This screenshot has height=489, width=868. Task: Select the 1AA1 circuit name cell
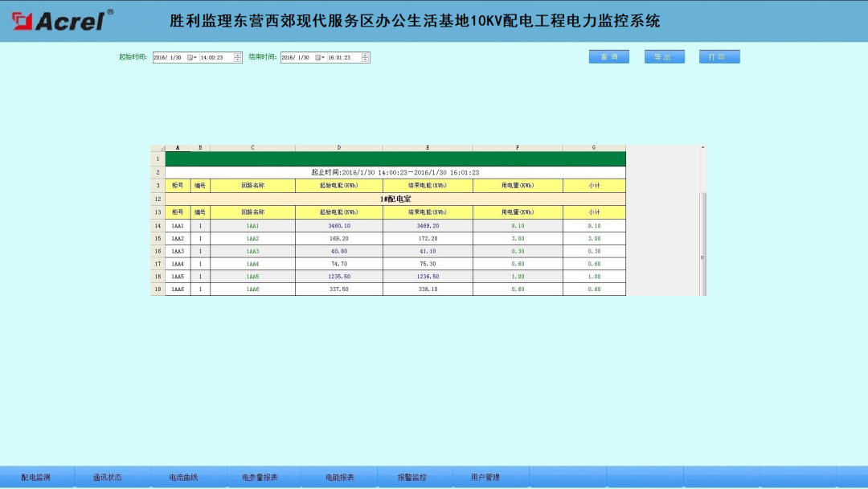click(x=252, y=226)
